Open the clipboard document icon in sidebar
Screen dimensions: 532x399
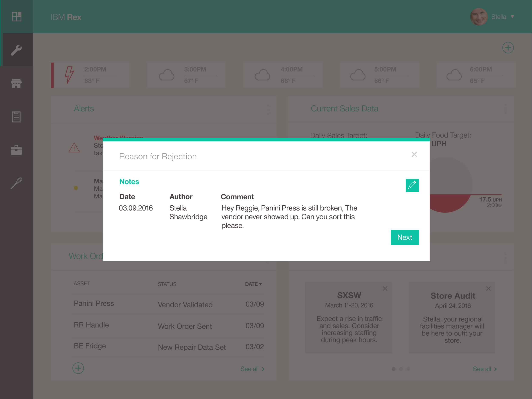(16, 117)
